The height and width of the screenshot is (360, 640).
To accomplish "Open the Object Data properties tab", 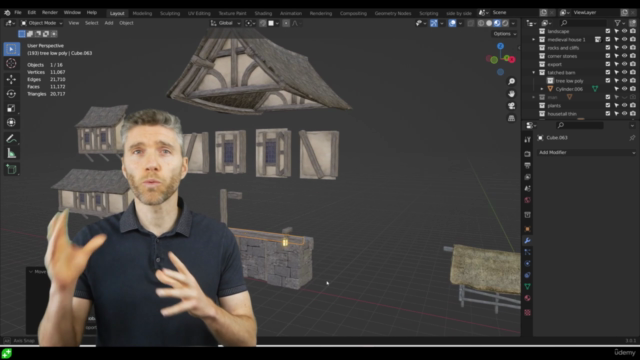I will point(527,287).
